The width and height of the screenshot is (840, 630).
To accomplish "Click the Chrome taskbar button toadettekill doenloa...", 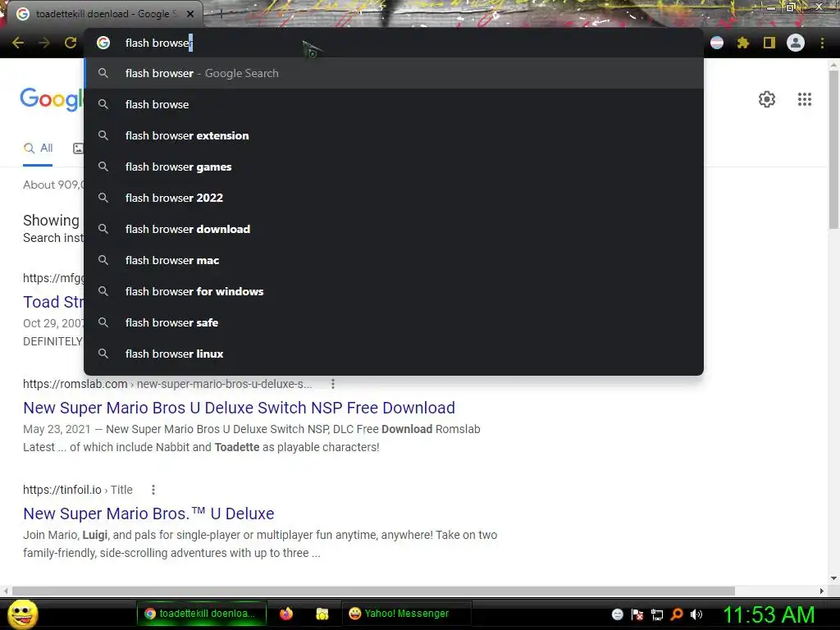I will click(x=202, y=614).
